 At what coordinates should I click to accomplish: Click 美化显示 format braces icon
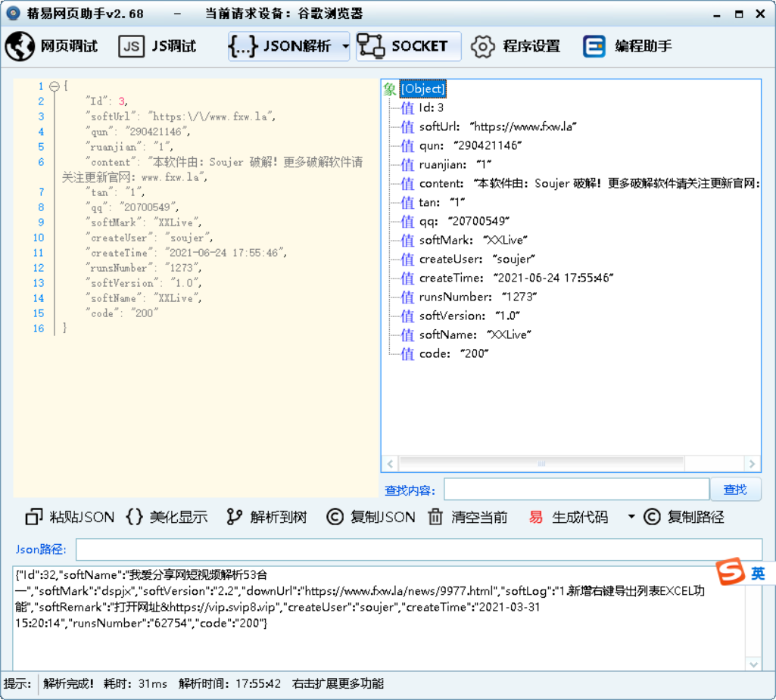[134, 517]
